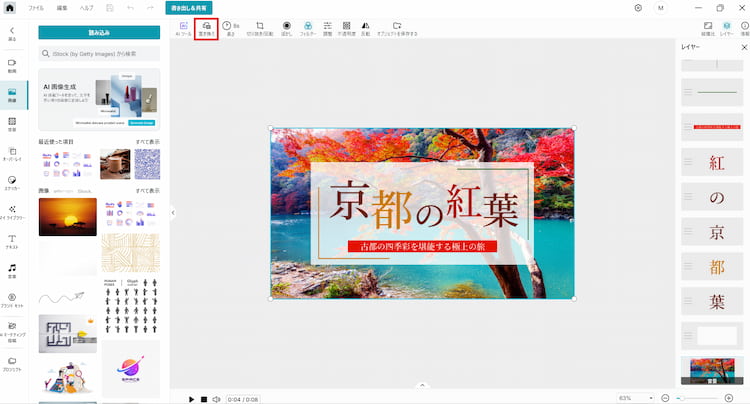750x404 pixels.
Task: Open the Brand Kit sidebar category
Action: [x=12, y=300]
